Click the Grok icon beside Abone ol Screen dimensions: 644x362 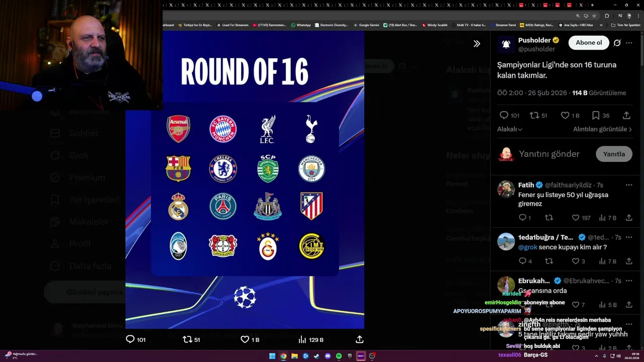click(617, 43)
